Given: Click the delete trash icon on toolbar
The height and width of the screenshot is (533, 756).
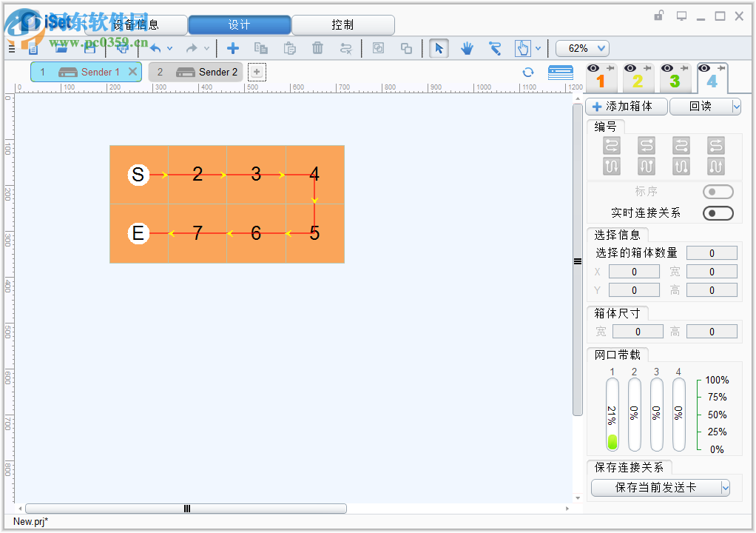Looking at the screenshot, I should tap(318, 48).
